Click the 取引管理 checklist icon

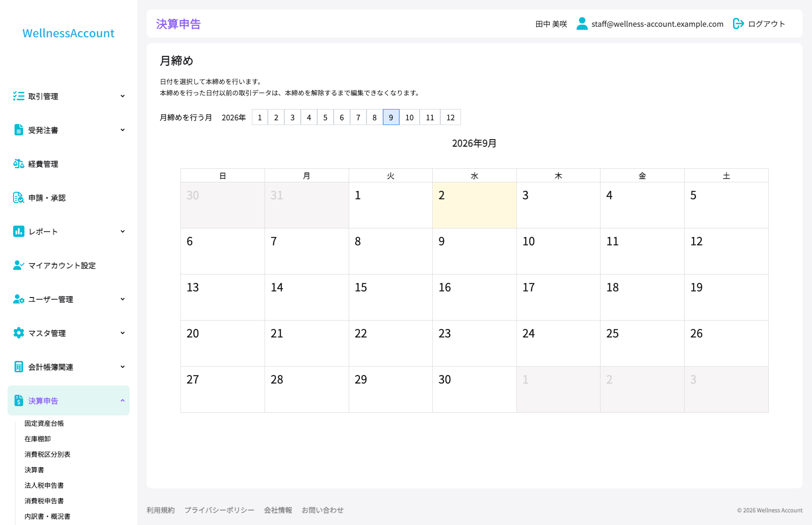coord(19,96)
